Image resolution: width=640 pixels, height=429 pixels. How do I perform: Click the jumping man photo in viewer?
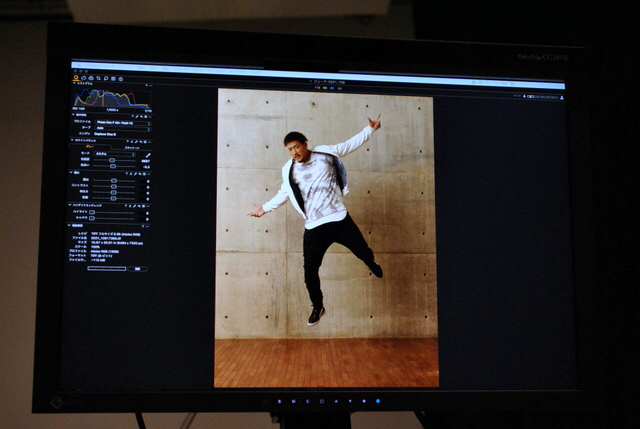pos(326,238)
